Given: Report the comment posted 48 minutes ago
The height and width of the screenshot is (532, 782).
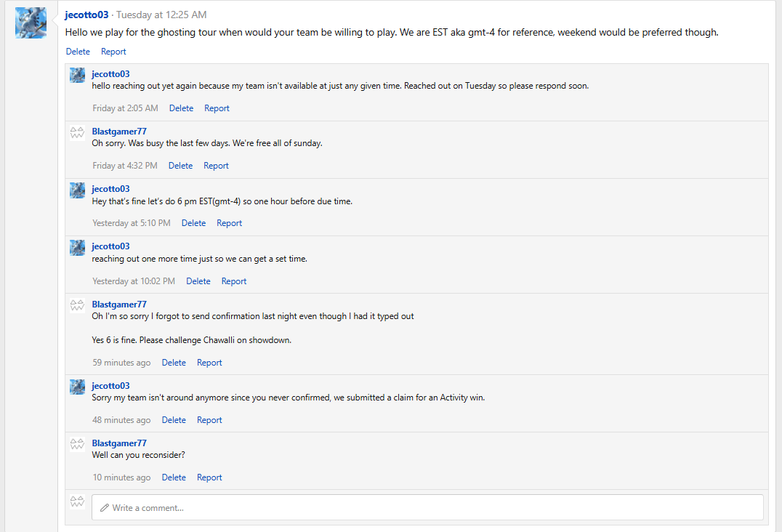Looking at the screenshot, I should pyautogui.click(x=209, y=420).
